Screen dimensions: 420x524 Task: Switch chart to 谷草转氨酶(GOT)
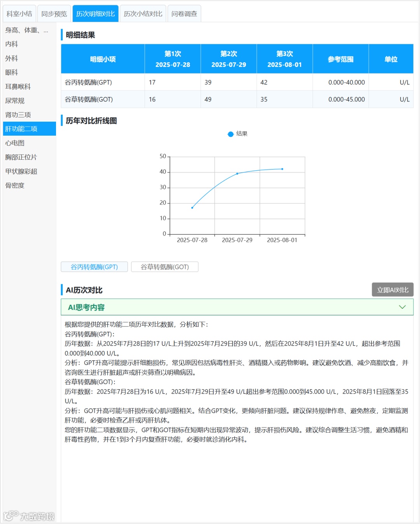point(165,267)
